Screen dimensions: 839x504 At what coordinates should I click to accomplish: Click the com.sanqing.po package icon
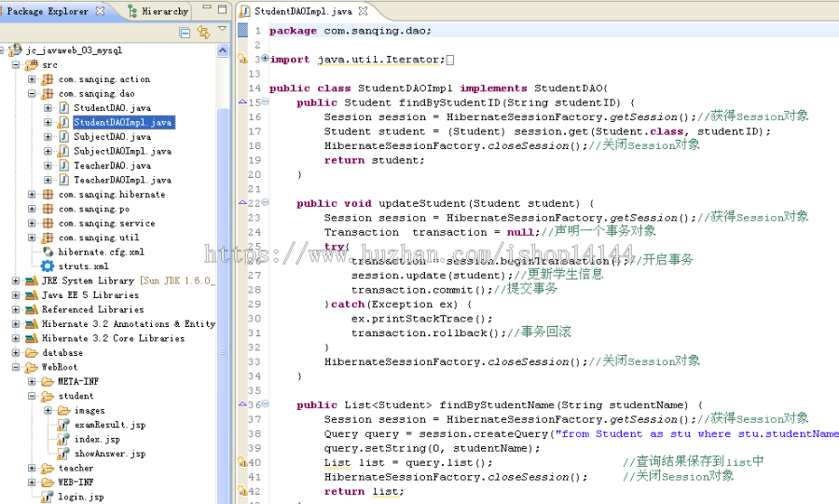coord(48,209)
